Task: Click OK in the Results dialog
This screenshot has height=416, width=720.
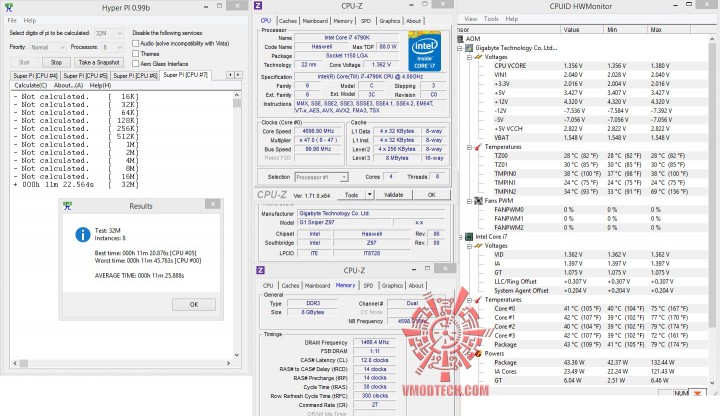Action: 194,304
